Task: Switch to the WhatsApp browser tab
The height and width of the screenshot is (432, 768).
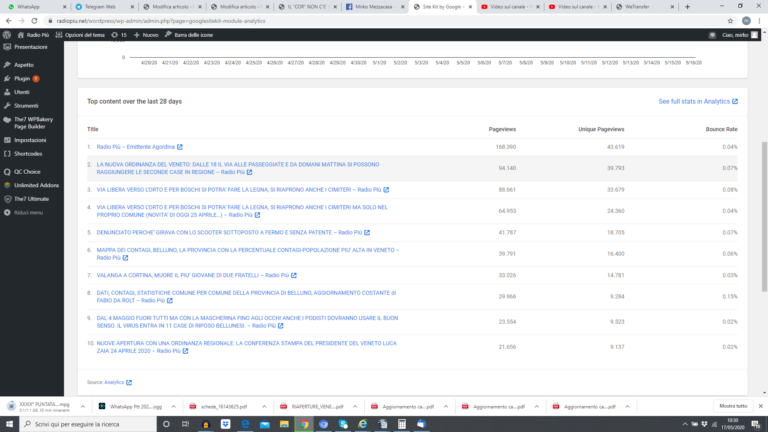Action: click(x=30, y=6)
